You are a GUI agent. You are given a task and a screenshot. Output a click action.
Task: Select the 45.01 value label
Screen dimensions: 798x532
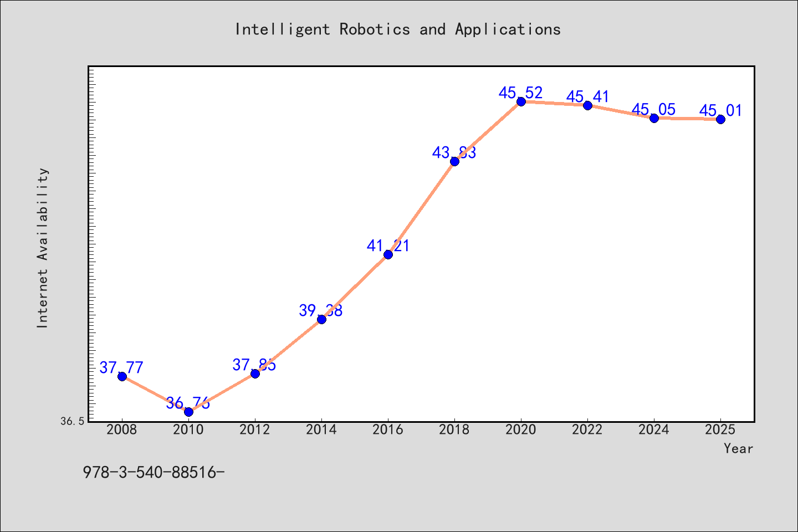[720, 110]
